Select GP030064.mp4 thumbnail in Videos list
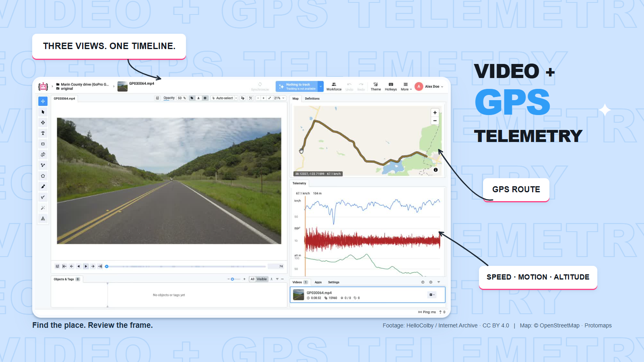The height and width of the screenshot is (362, 644). [299, 295]
